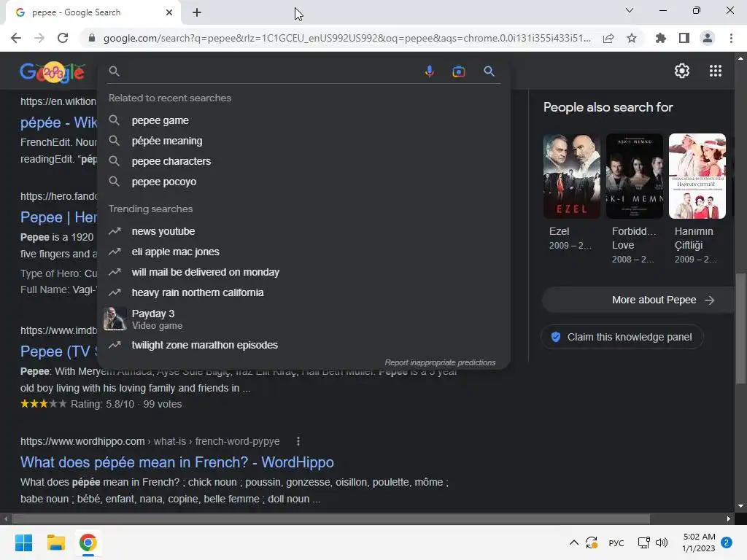This screenshot has width=747, height=560.
Task: Open notification center badge
Action: pos(726,542)
